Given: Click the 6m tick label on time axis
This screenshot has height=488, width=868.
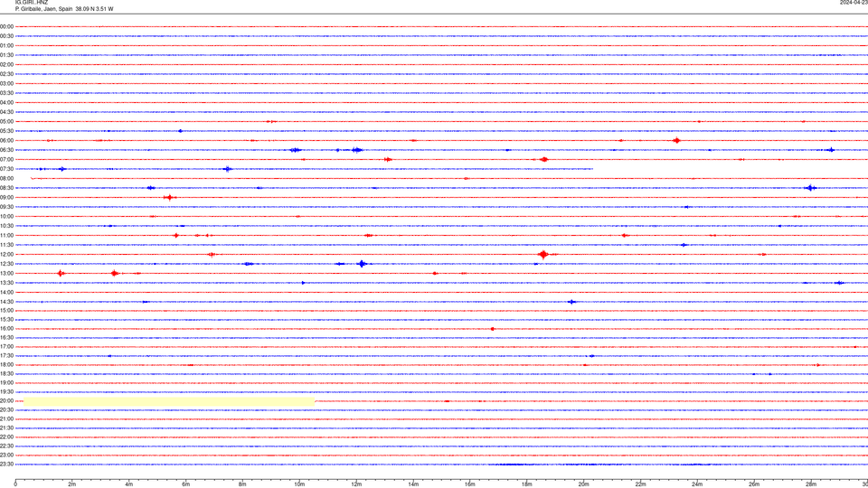Looking at the screenshot, I should pyautogui.click(x=185, y=484).
